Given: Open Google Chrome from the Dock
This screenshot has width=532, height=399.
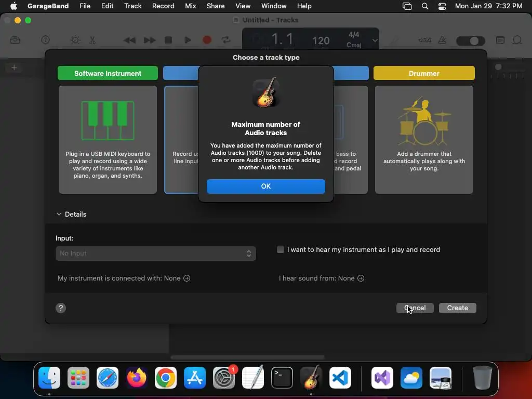Looking at the screenshot, I should point(166,378).
